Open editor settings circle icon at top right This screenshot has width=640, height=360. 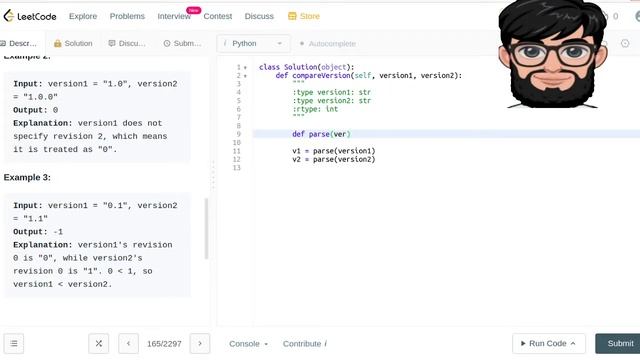(x=625, y=43)
